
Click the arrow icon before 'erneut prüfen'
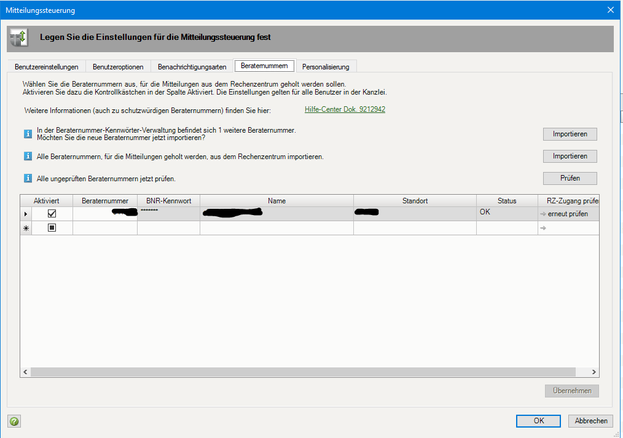pyautogui.click(x=541, y=213)
